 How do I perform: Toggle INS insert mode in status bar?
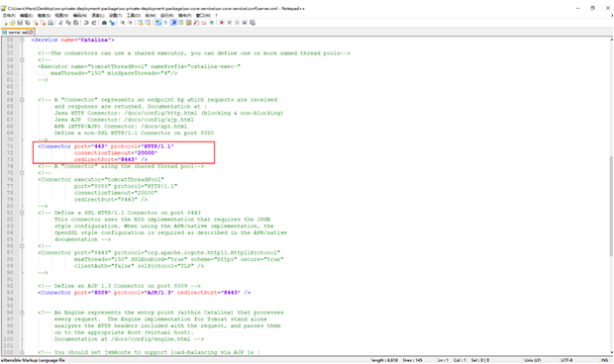(605, 360)
